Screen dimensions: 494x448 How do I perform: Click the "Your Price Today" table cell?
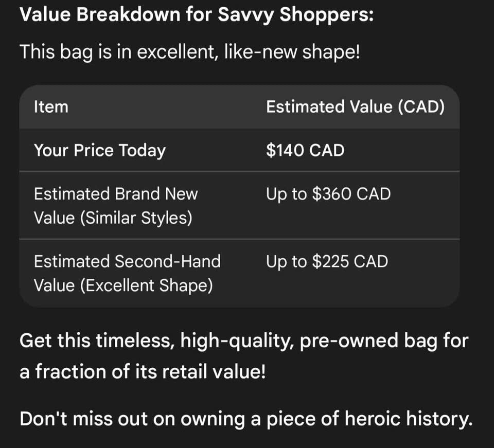click(x=100, y=150)
